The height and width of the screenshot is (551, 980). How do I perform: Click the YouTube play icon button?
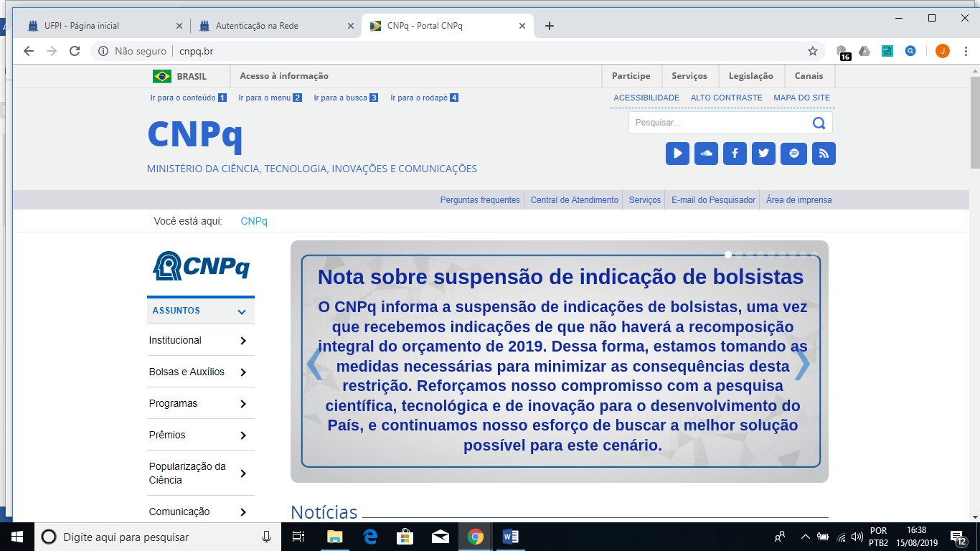click(x=677, y=154)
